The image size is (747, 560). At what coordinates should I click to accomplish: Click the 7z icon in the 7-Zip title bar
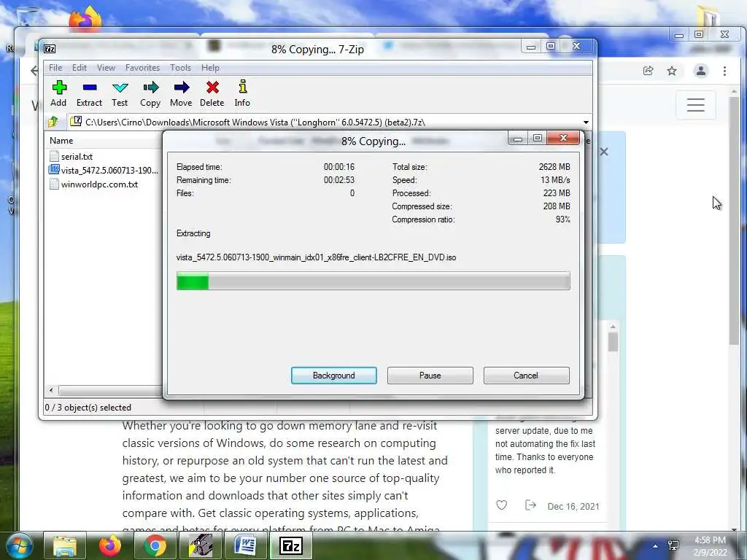pos(50,49)
